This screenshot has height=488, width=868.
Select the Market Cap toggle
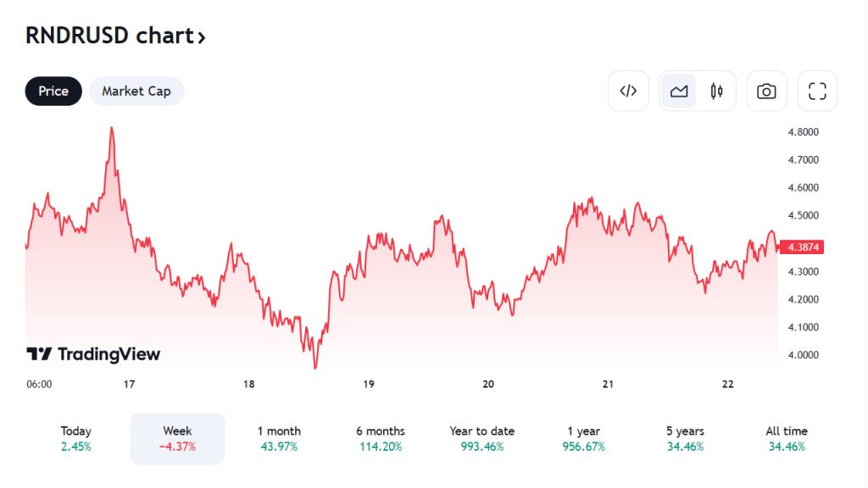coord(136,91)
